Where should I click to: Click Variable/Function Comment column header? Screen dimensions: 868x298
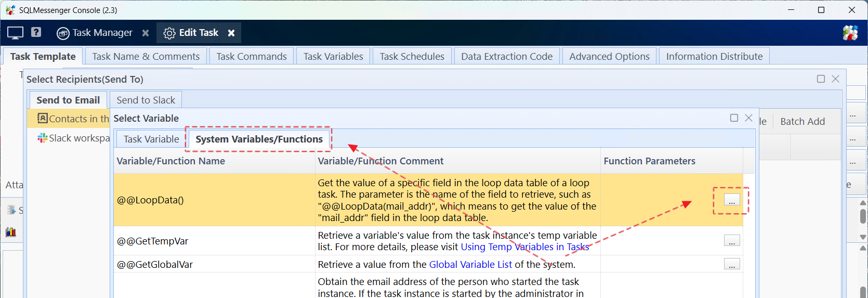458,161
